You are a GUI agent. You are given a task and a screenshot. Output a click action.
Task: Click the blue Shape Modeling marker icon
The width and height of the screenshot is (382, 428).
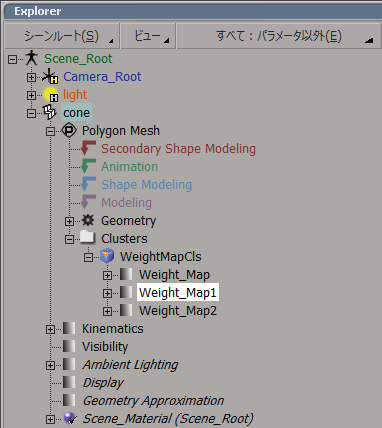(88, 184)
